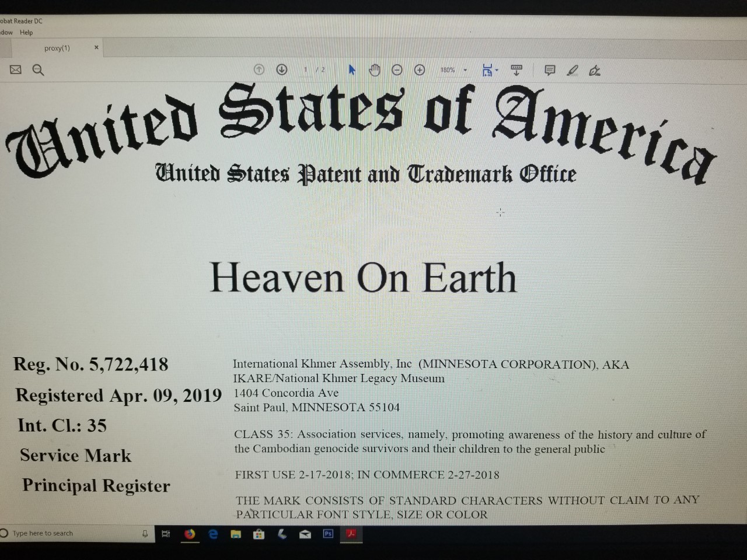Viewport: 747px width, 560px height.
Task: Open Microsoft Store from the taskbar
Action: tap(259, 533)
